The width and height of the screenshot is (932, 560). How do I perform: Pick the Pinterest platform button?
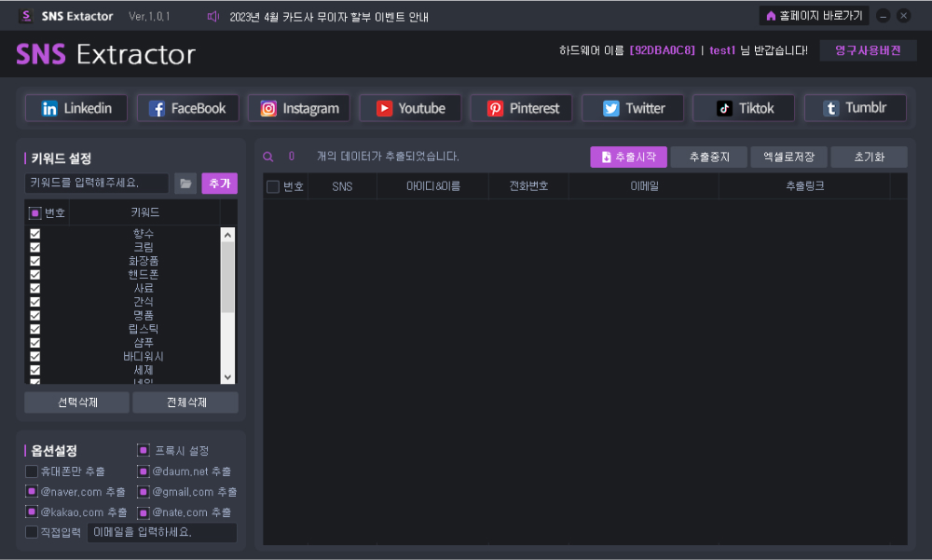[521, 108]
